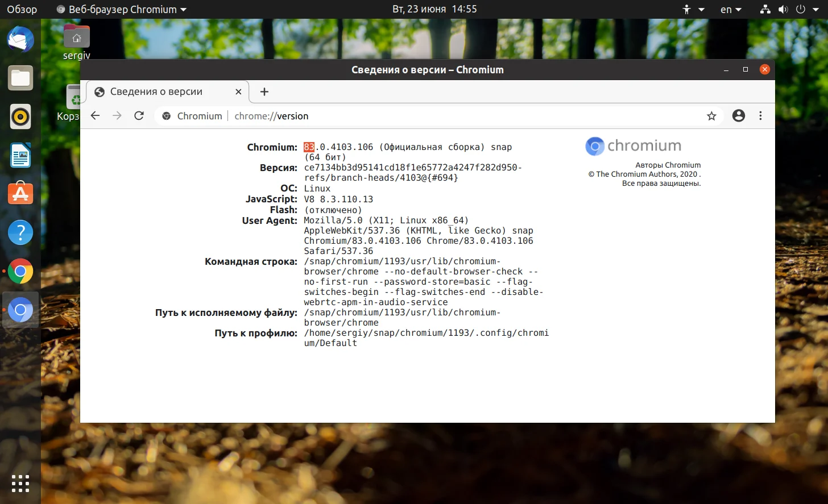Bookmark this page with the star
This screenshot has height=504, width=828.
(711, 116)
